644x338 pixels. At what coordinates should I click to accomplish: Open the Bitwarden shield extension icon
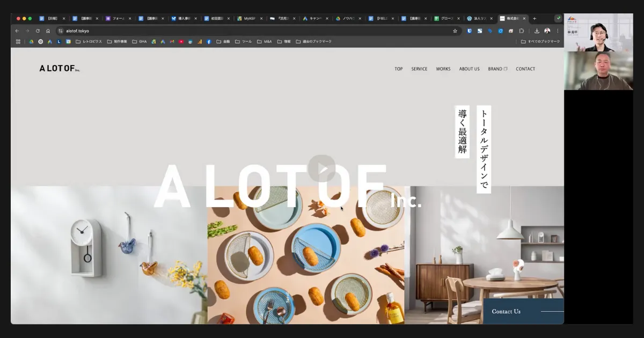tap(469, 31)
